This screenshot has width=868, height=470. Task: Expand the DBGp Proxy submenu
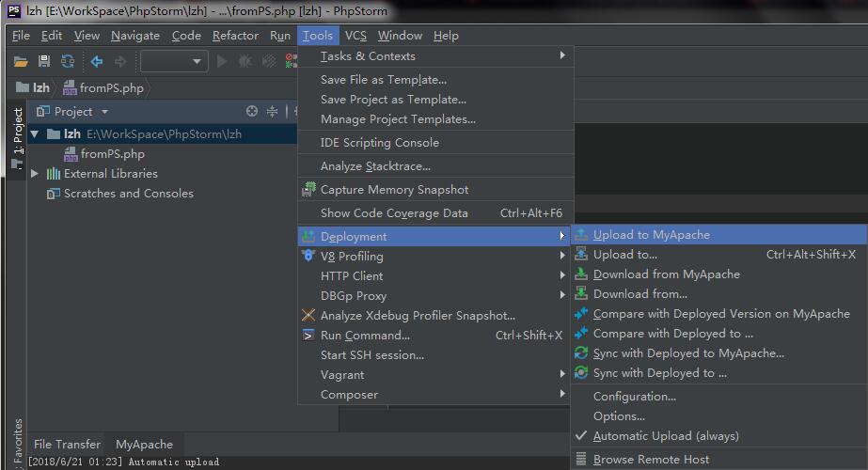pyautogui.click(x=435, y=295)
